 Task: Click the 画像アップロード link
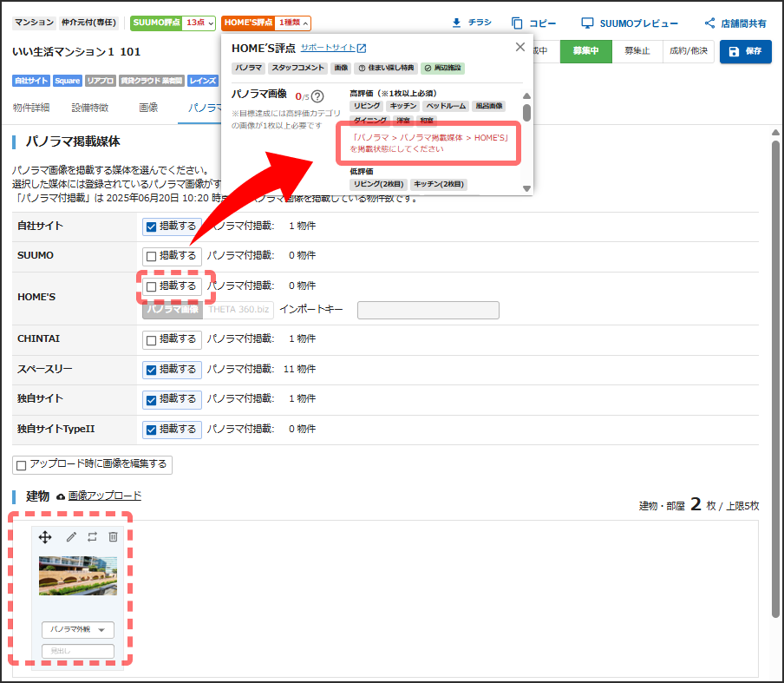click(x=104, y=496)
